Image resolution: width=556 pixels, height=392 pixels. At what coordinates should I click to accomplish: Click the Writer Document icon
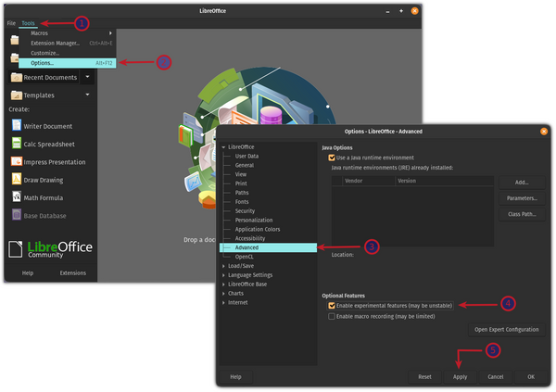(x=17, y=126)
